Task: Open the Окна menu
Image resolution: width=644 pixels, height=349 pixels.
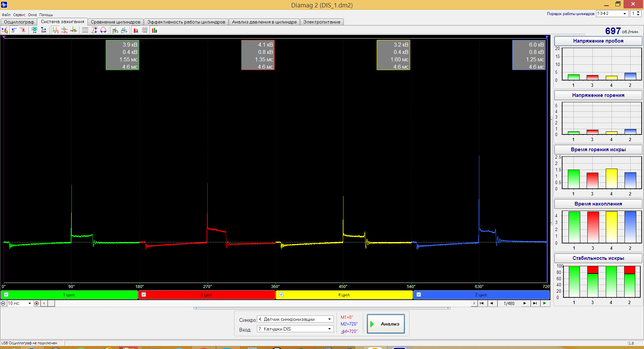Action: (32, 15)
